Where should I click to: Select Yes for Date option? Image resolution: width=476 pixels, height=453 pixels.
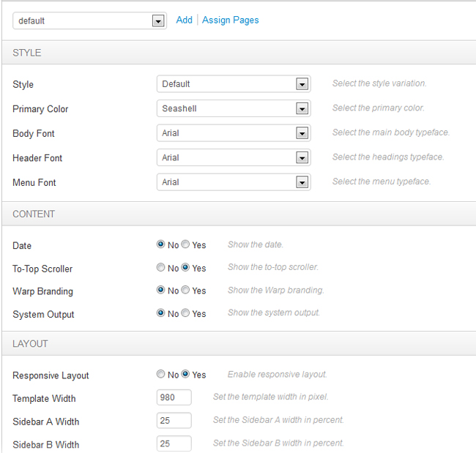[185, 245]
